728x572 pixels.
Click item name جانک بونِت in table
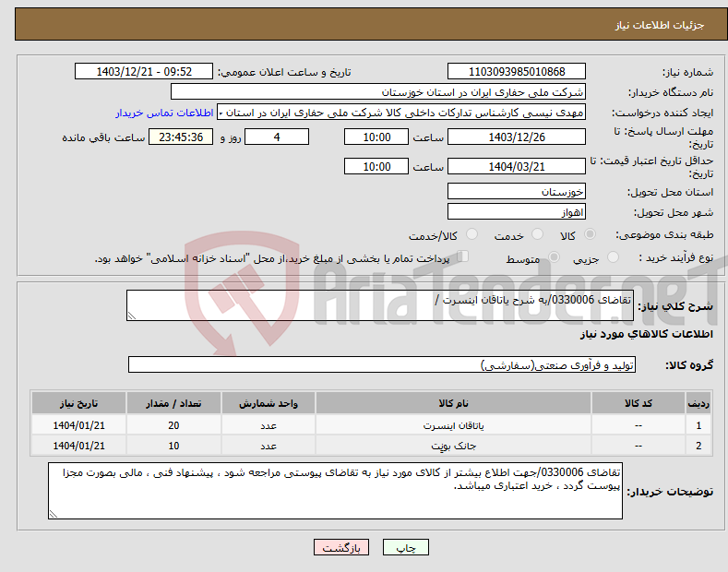(453, 446)
